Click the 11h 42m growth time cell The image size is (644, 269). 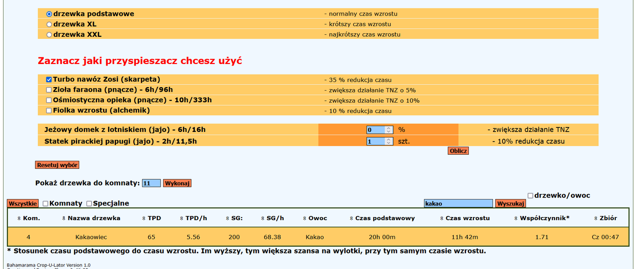464,237
